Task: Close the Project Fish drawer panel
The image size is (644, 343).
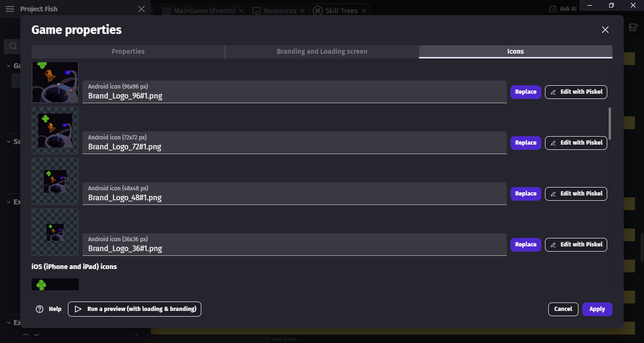Action: point(141,9)
